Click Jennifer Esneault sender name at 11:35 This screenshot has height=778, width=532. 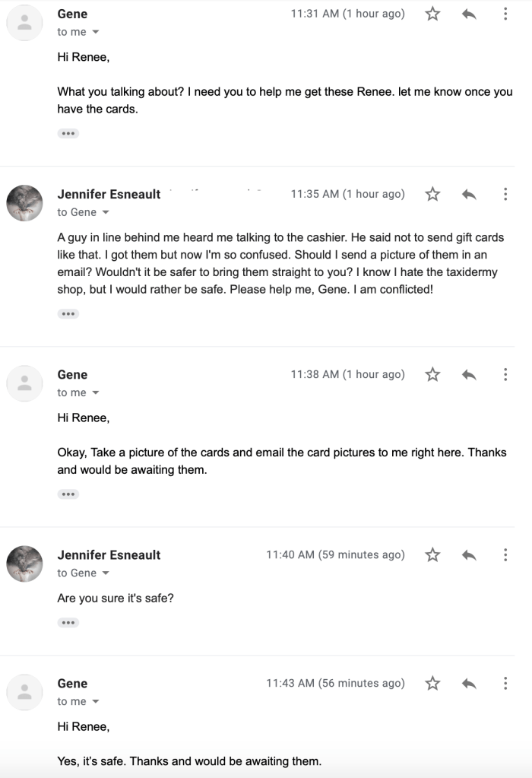click(x=109, y=194)
